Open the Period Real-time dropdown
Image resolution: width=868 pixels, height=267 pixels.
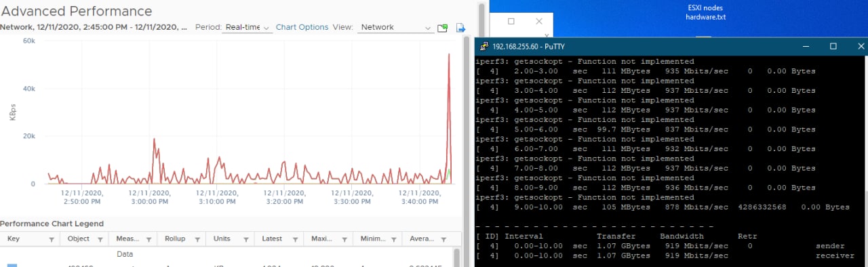pos(248,28)
